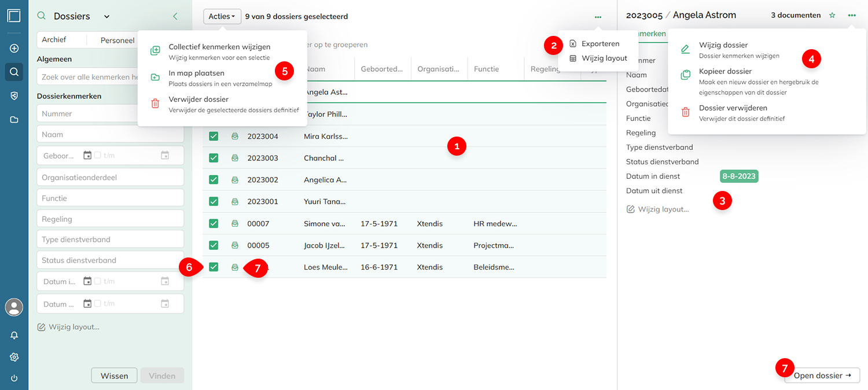The height and width of the screenshot is (390, 868).
Task: Uncheck the checkbox in the Loes Meule... row
Action: pyautogui.click(x=214, y=267)
